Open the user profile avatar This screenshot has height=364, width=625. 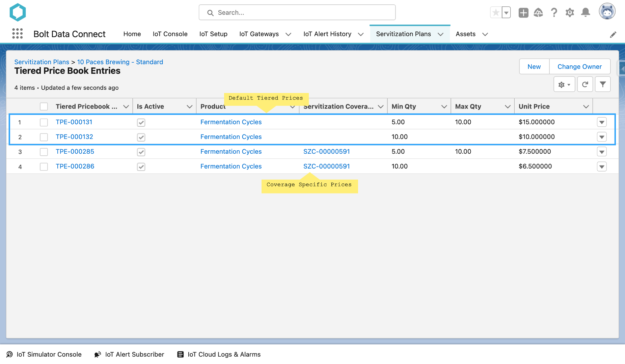click(607, 12)
